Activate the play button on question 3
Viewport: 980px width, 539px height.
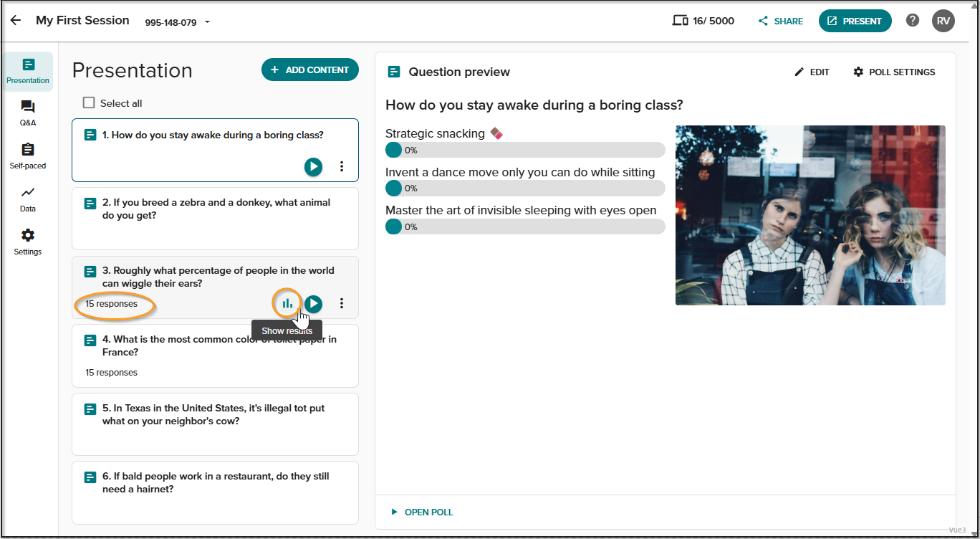[313, 304]
